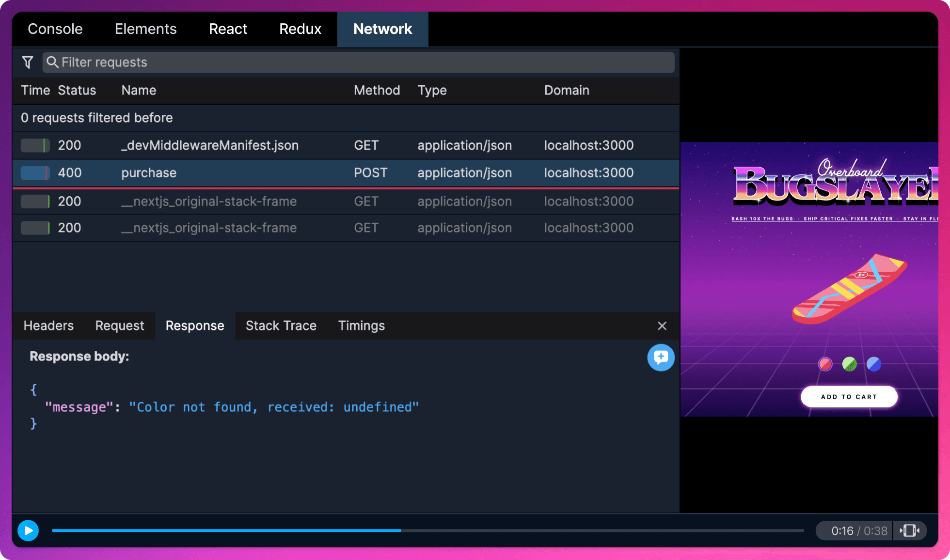Image resolution: width=950 pixels, height=560 pixels.
Task: Open the Elements tab
Action: 145,29
